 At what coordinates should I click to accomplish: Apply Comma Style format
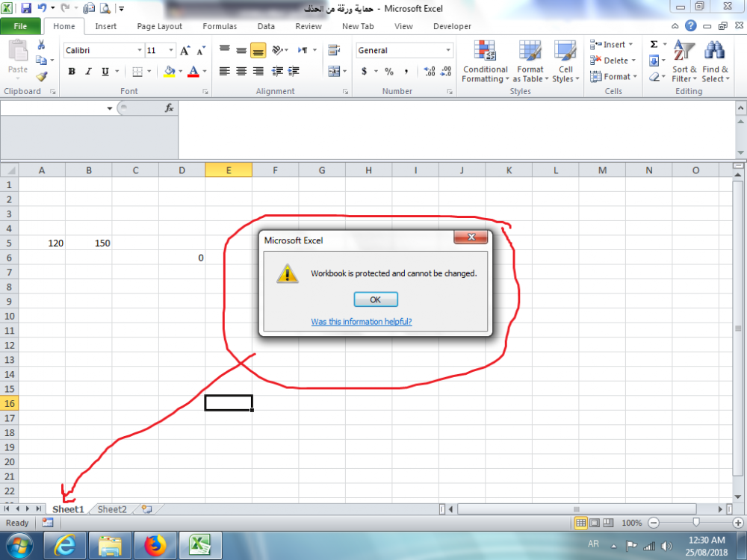(406, 72)
